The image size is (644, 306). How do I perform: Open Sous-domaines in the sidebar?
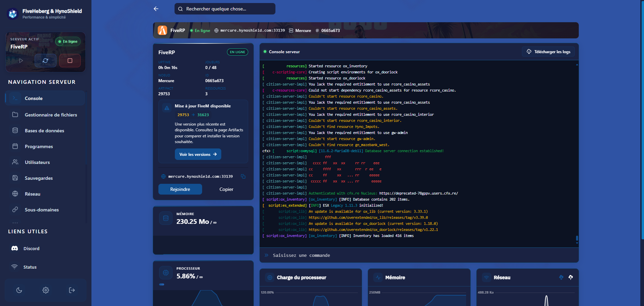point(45,210)
